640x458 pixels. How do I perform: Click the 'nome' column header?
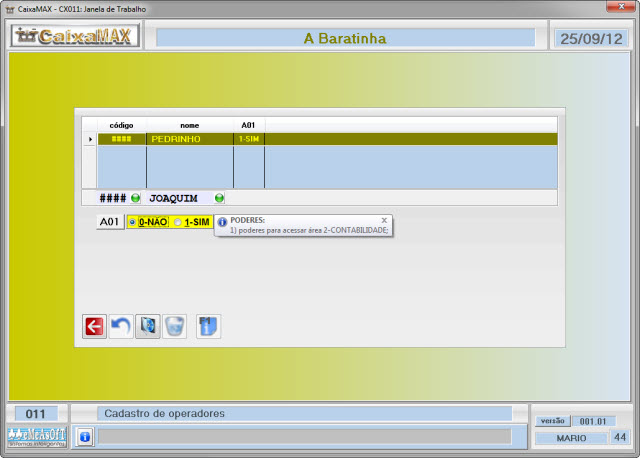tap(189, 125)
